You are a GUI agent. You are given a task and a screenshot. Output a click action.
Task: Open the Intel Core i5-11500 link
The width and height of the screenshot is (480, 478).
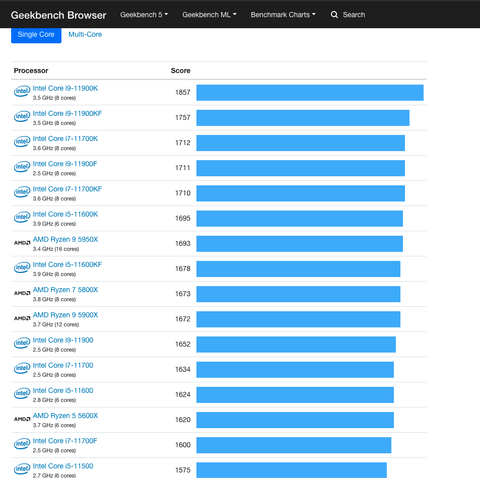pyautogui.click(x=63, y=466)
